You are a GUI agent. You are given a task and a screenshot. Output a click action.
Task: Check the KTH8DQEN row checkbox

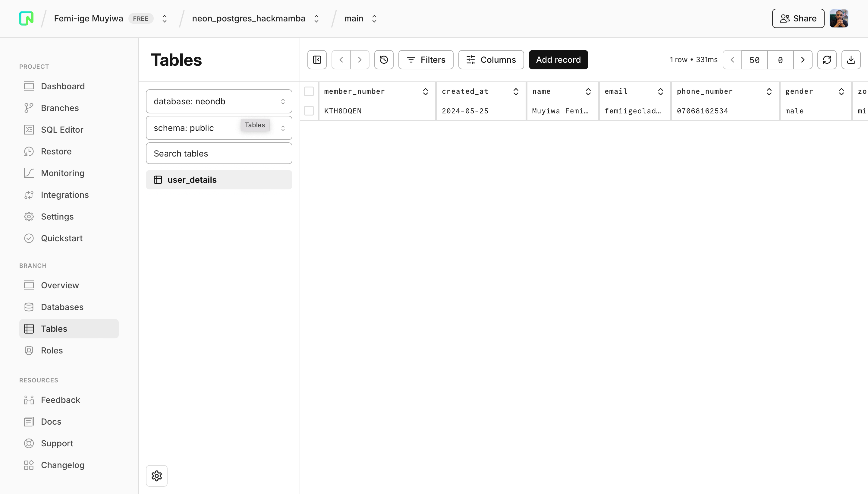(x=309, y=111)
